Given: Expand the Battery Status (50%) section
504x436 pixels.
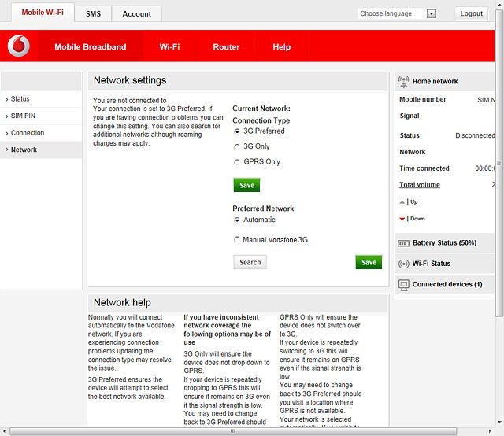Looking at the screenshot, I should [444, 243].
